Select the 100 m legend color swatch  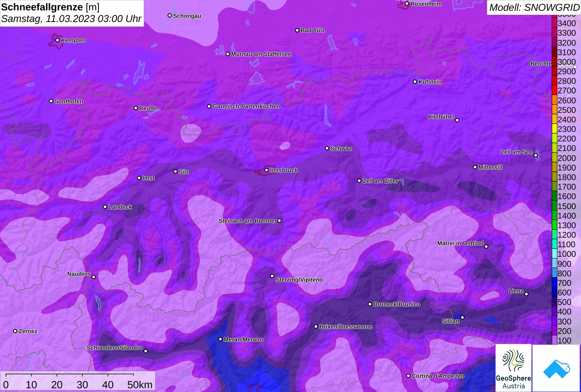(x=554, y=340)
